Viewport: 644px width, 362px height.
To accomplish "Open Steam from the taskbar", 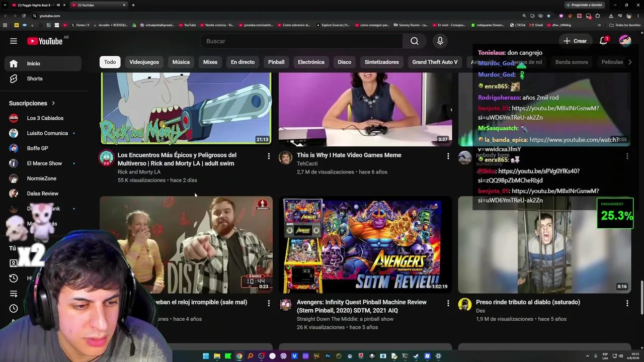I will [416, 356].
